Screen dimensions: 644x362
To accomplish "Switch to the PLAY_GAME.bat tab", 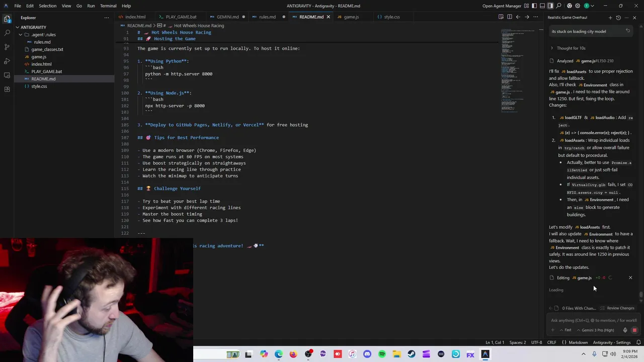I will click(181, 17).
